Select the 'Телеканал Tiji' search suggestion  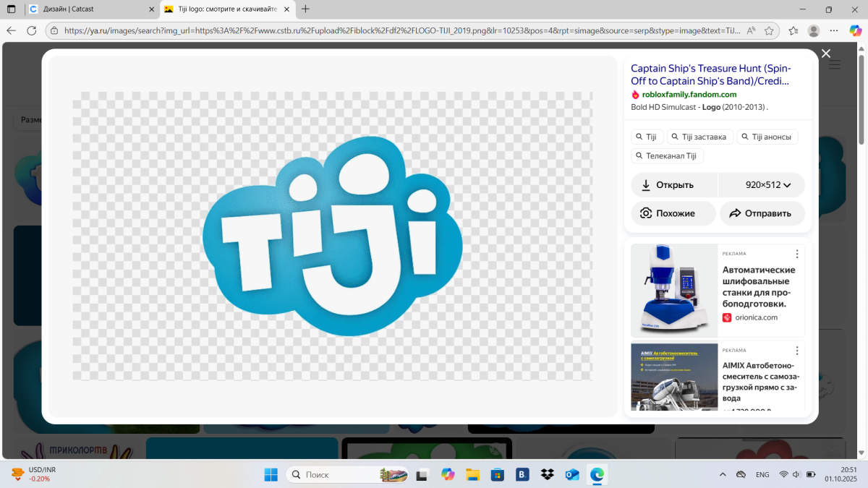click(x=667, y=155)
